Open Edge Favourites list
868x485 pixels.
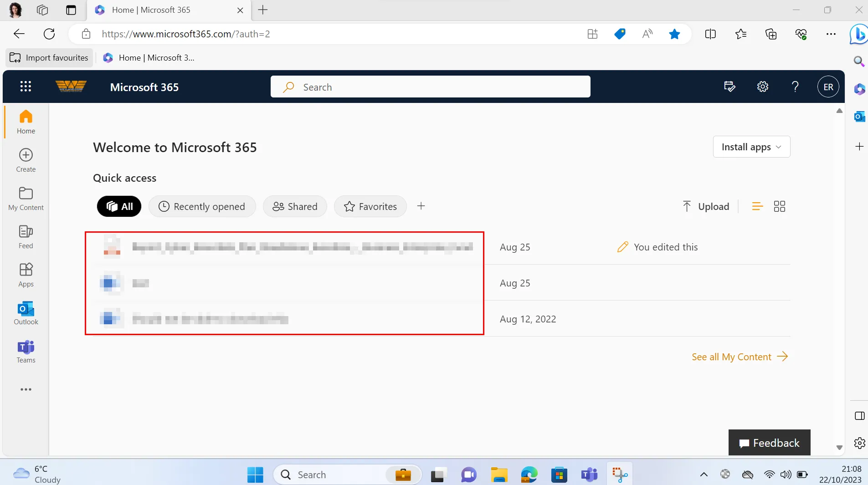(x=741, y=34)
